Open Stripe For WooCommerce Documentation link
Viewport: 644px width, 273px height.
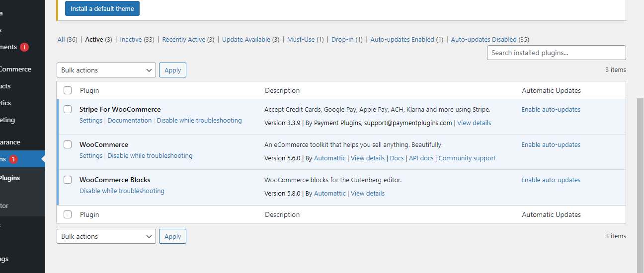[x=130, y=120]
